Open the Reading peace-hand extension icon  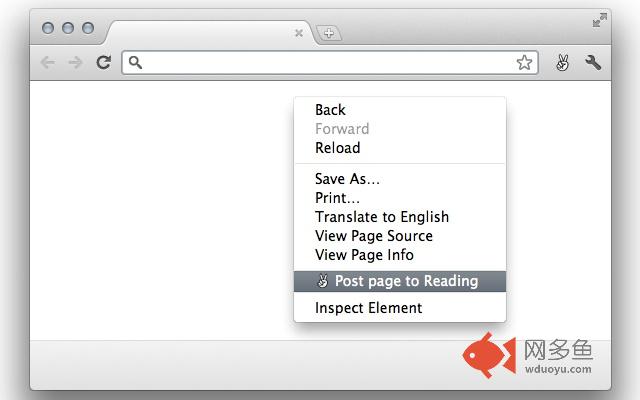[561, 63]
